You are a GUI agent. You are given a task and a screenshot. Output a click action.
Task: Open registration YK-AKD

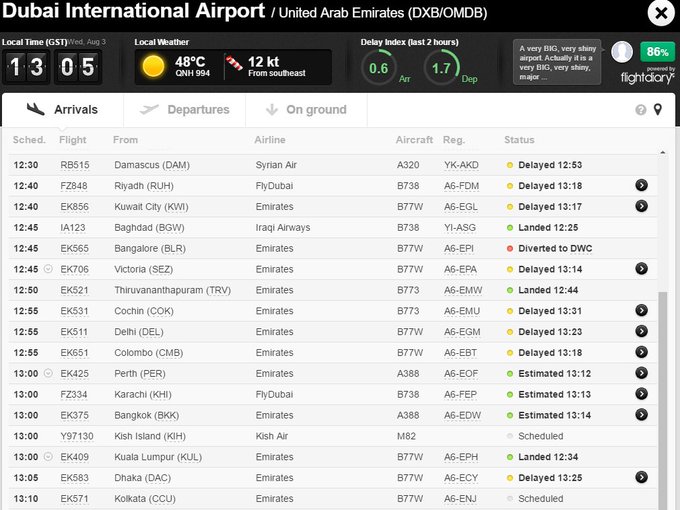(x=461, y=165)
